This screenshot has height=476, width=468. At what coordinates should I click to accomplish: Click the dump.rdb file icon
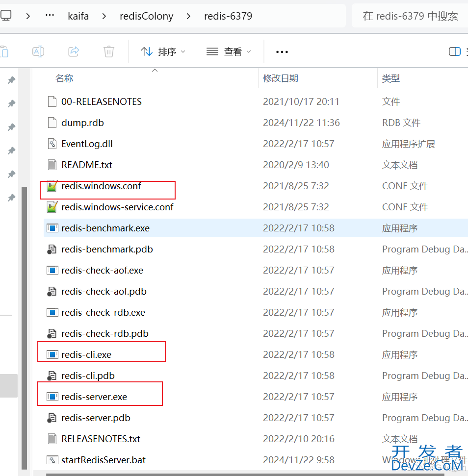pos(52,123)
